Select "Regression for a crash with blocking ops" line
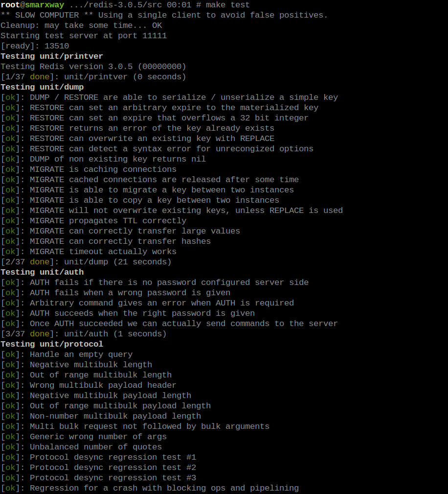Image resolution: width=448 pixels, height=494 pixels. coord(150,488)
